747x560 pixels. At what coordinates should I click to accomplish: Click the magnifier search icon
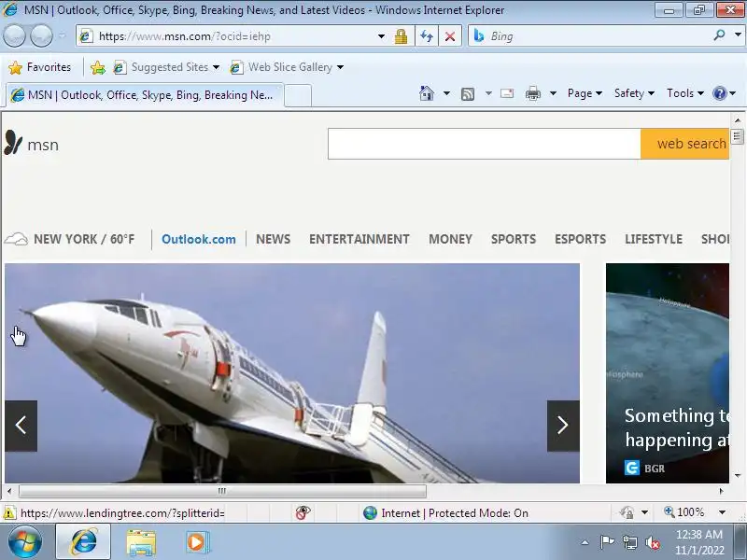[x=719, y=35]
